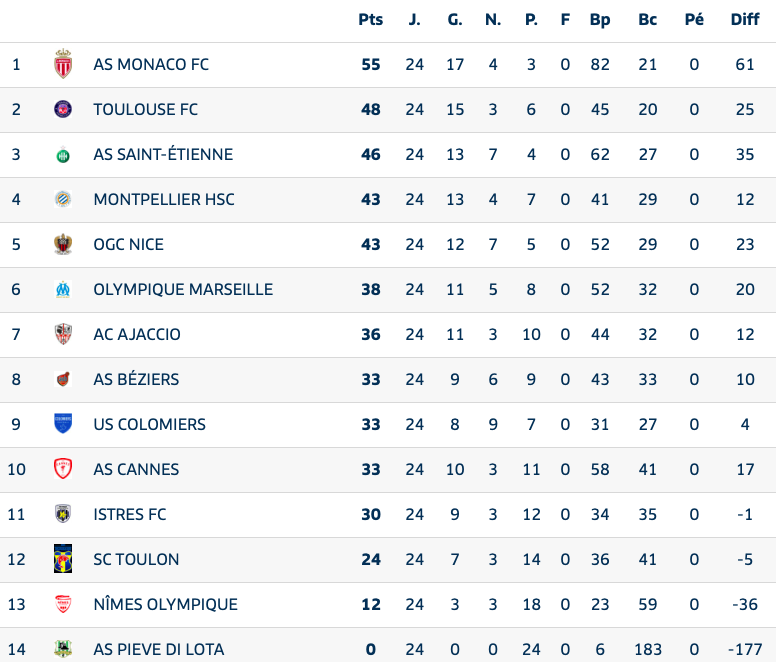779x662 pixels.
Task: Open the OLYMPIQUE MARSEILLE team name
Action: coord(183,289)
